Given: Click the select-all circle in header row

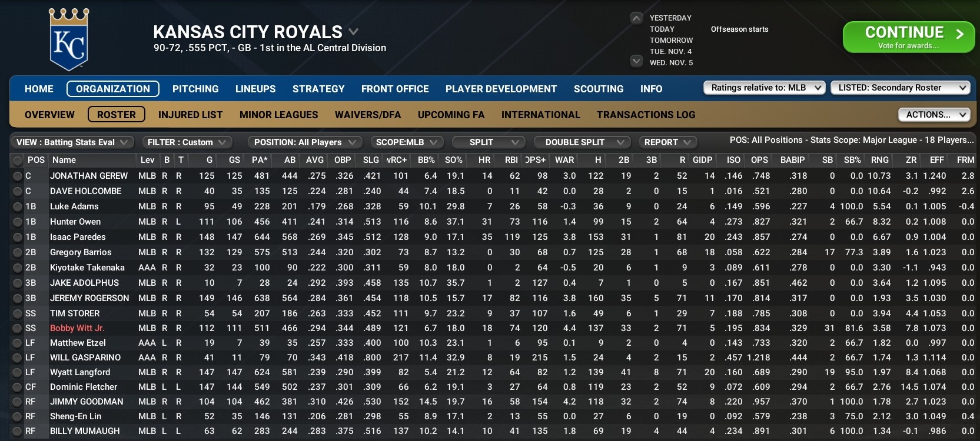Looking at the screenshot, I should tap(18, 161).
